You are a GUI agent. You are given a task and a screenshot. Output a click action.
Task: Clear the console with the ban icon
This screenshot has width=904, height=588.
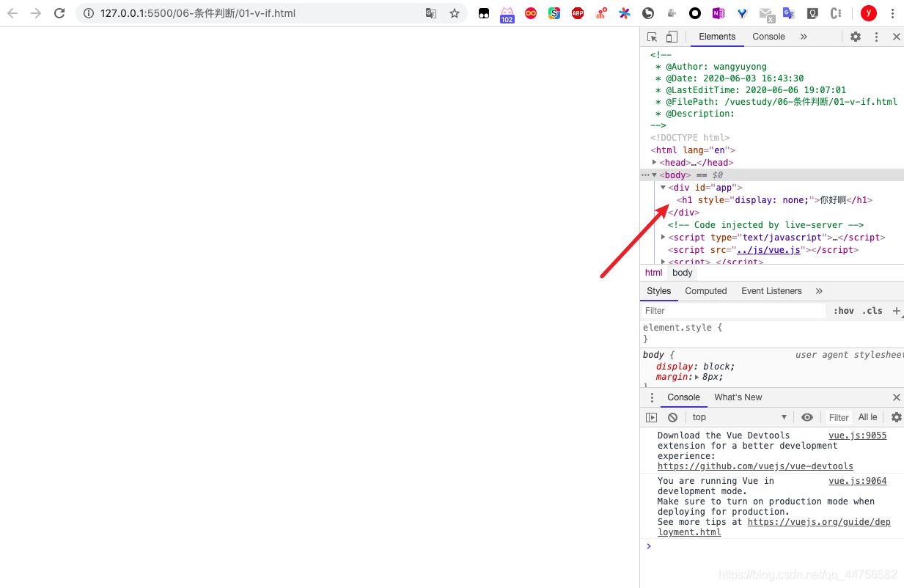point(672,417)
